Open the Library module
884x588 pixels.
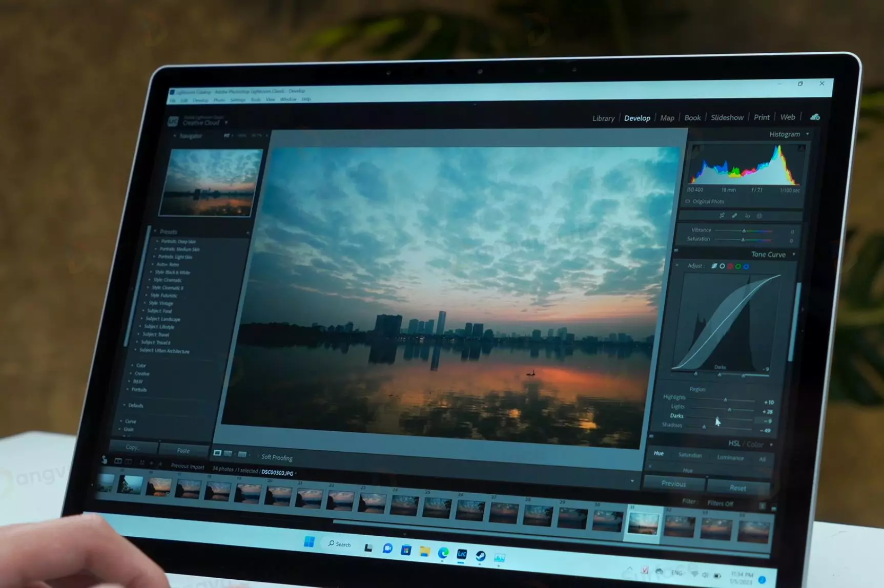click(603, 118)
